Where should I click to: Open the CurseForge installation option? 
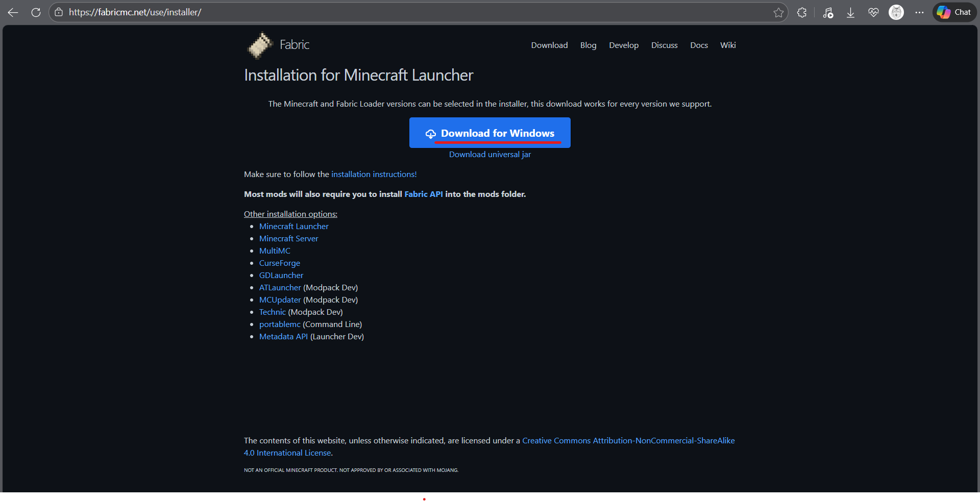(x=279, y=263)
